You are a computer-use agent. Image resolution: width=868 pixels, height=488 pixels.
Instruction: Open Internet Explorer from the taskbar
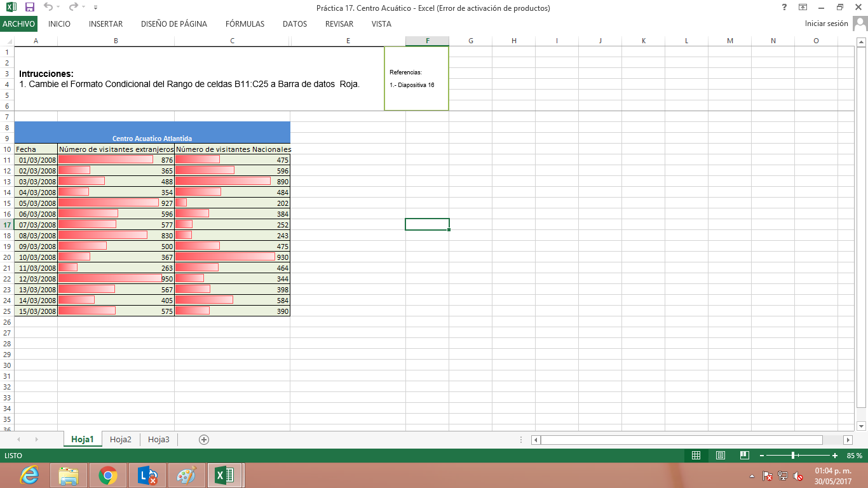[31, 475]
